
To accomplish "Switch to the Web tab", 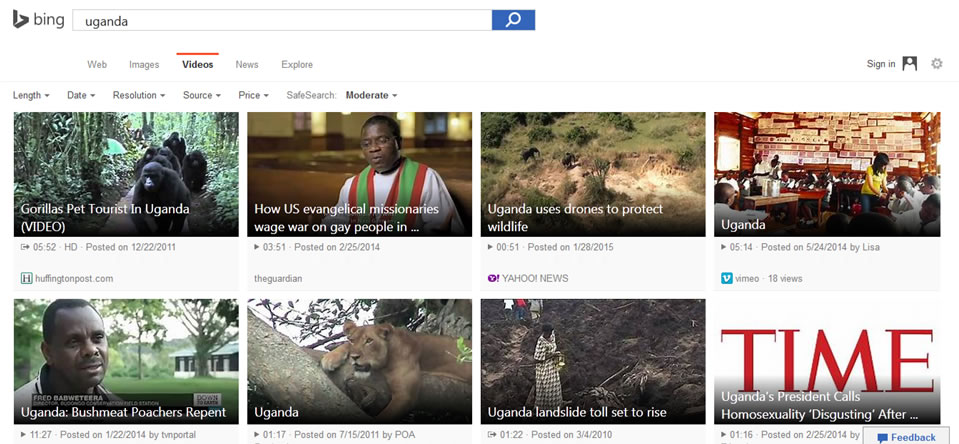I will point(97,64).
